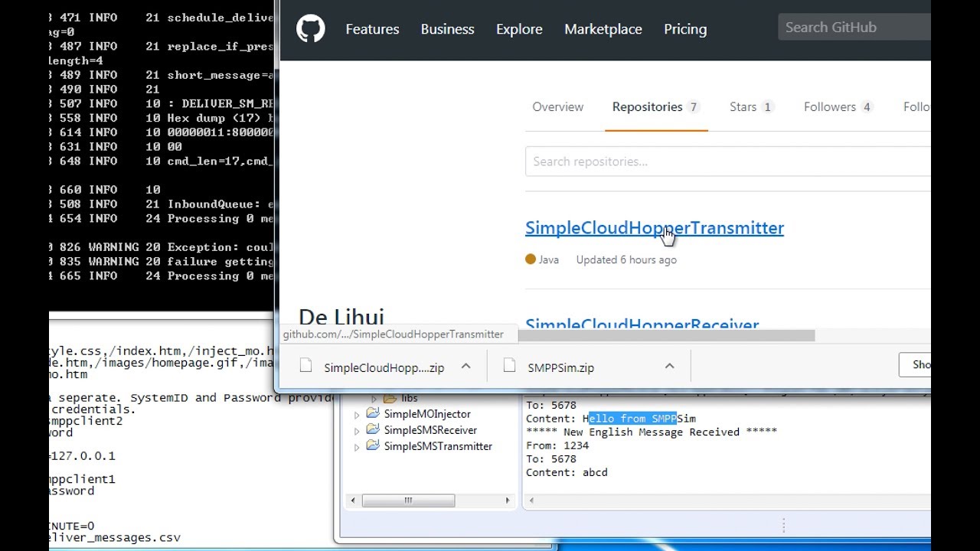Expand the SimpleSMSReceiver project node
This screenshot has width=980, height=551.
tap(357, 430)
